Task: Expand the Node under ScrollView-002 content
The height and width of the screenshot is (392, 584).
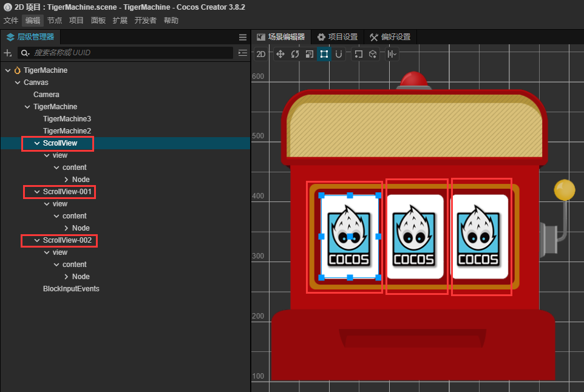Action: (x=66, y=277)
